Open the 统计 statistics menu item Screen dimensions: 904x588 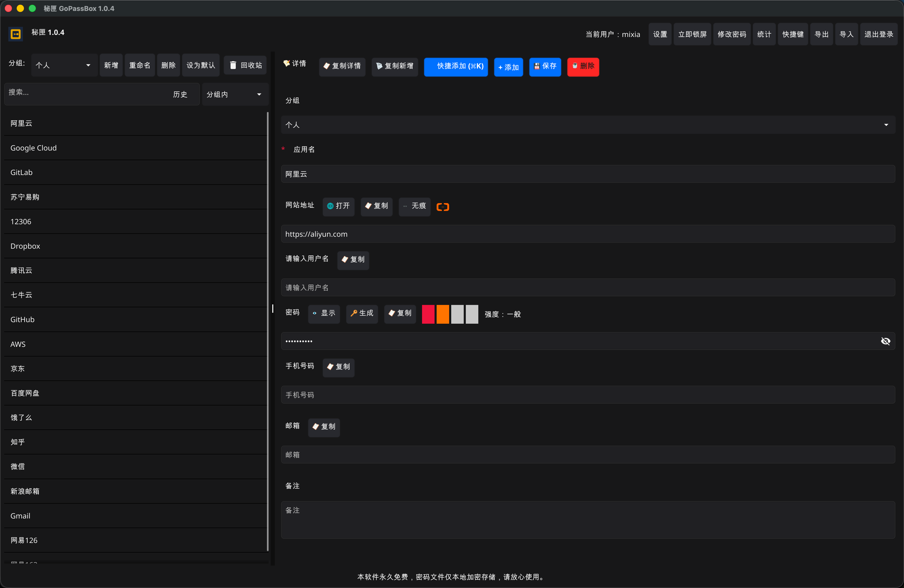coord(764,35)
